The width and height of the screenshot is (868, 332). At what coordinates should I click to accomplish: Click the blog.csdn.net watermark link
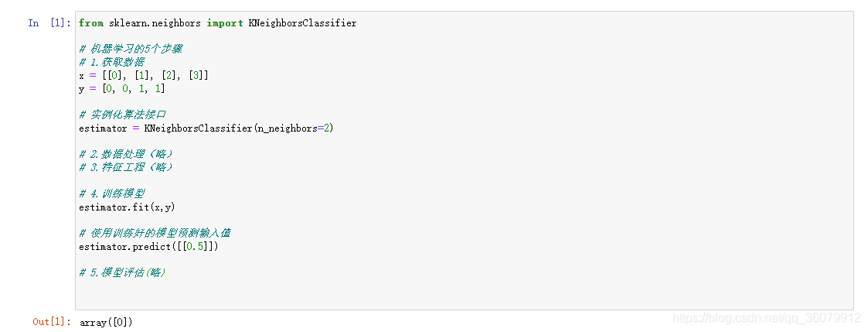(x=768, y=318)
